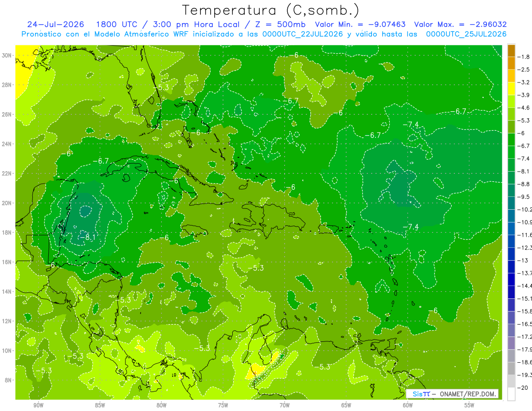Click the '28N' latitude label
The height and width of the screenshot is (411, 532).
(x=7, y=85)
